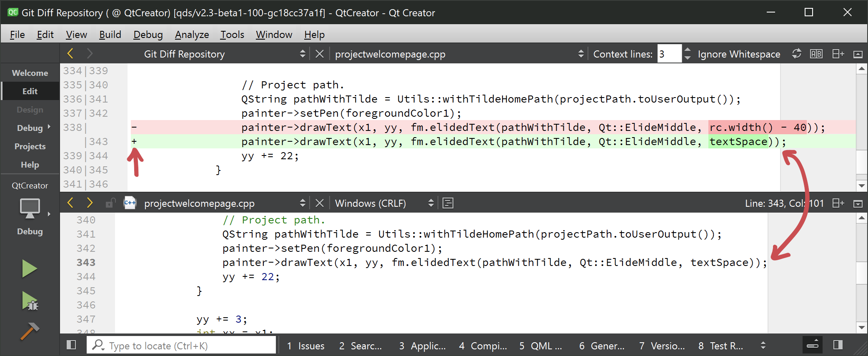Switch to Projects mode

coord(30,146)
